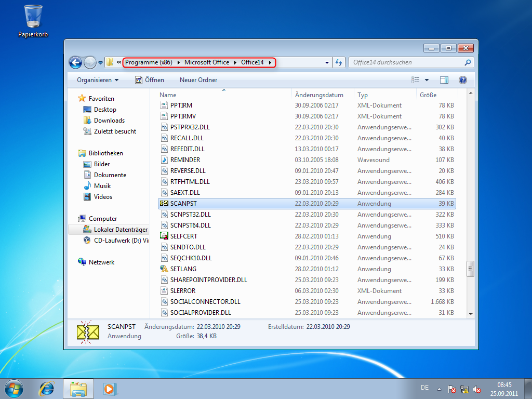Click the refresh icon next to address bar

[x=338, y=61]
